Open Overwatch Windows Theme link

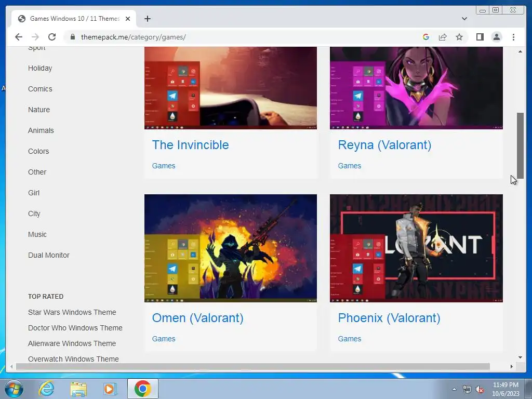coord(73,359)
